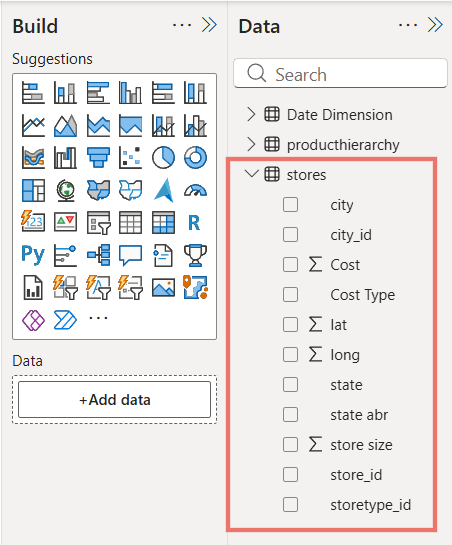Select the pie chart visual
Viewport: 452px width, 545px height.
pos(163,157)
